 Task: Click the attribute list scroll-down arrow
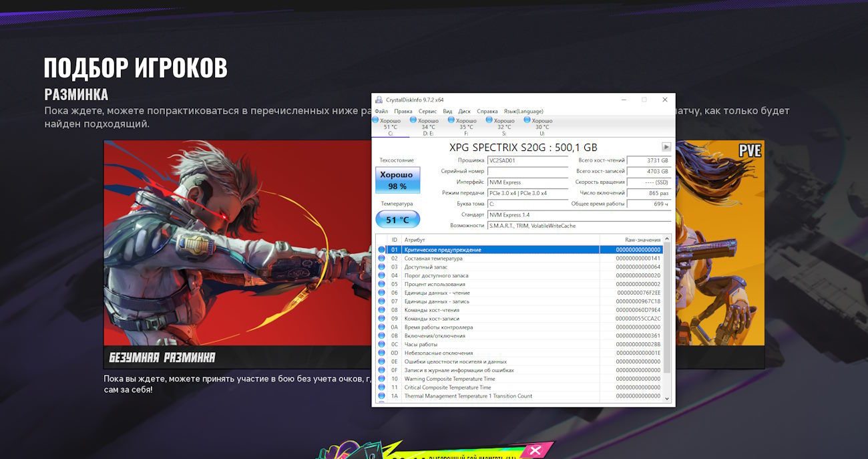[667, 398]
